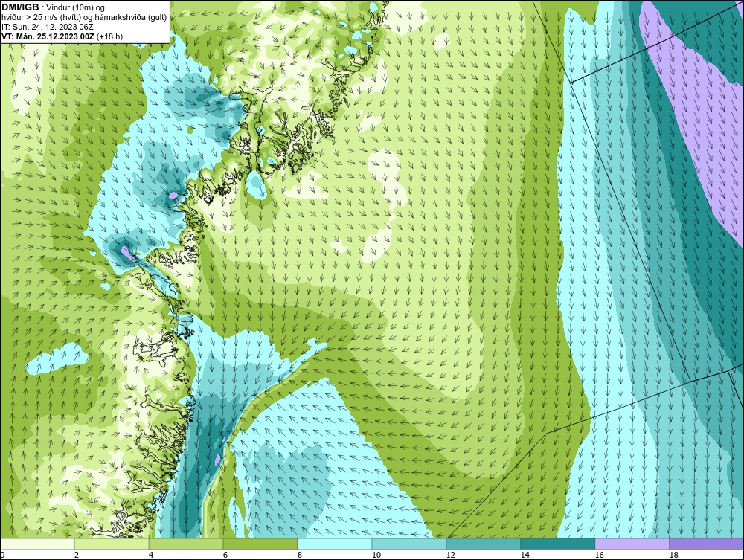Click the legend scale label 10
The width and height of the screenshot is (744, 560).
pos(376,555)
